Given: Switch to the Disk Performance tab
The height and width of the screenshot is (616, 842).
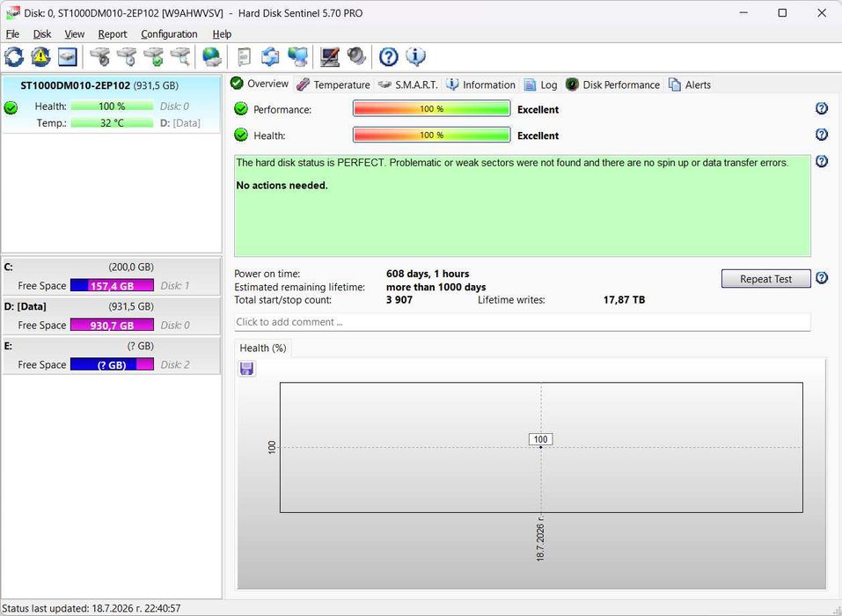Looking at the screenshot, I should pyautogui.click(x=613, y=84).
